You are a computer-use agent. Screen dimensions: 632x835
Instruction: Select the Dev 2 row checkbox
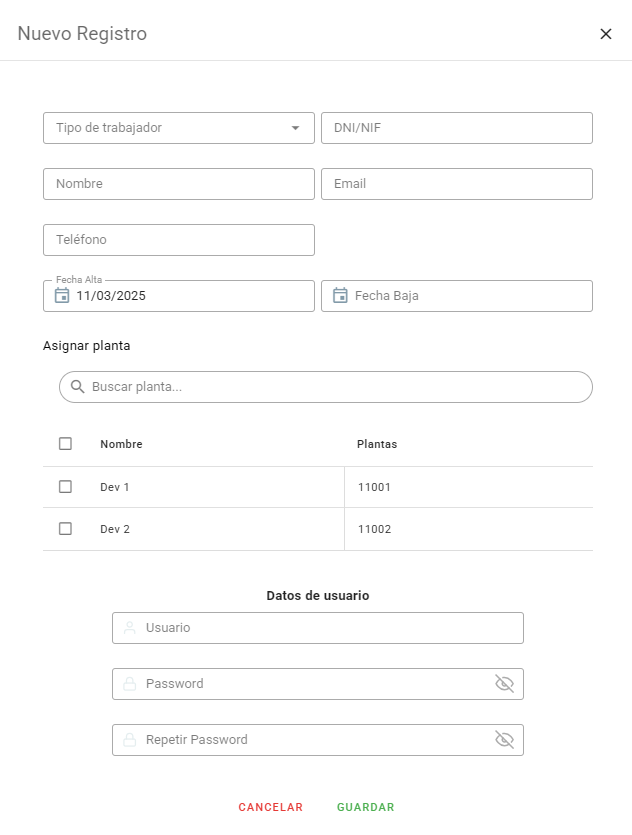click(65, 529)
